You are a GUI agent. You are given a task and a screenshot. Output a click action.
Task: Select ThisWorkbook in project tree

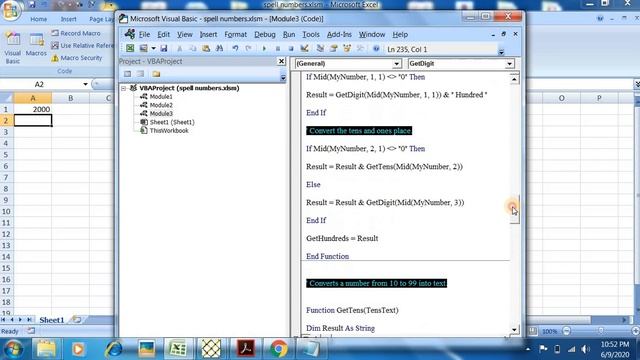click(169, 131)
